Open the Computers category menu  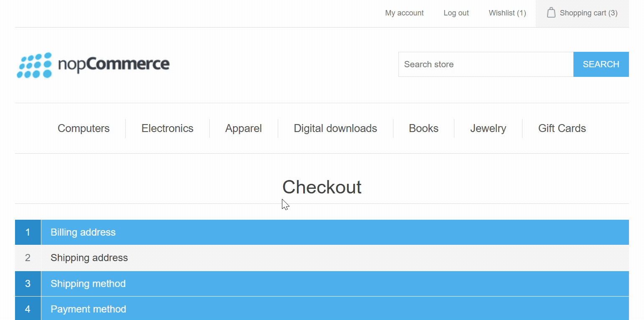(x=84, y=128)
